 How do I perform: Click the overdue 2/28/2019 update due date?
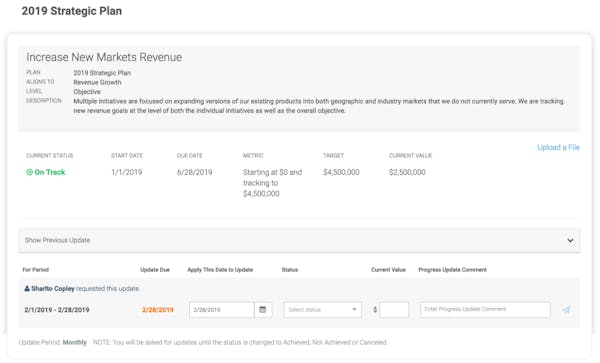tap(158, 310)
